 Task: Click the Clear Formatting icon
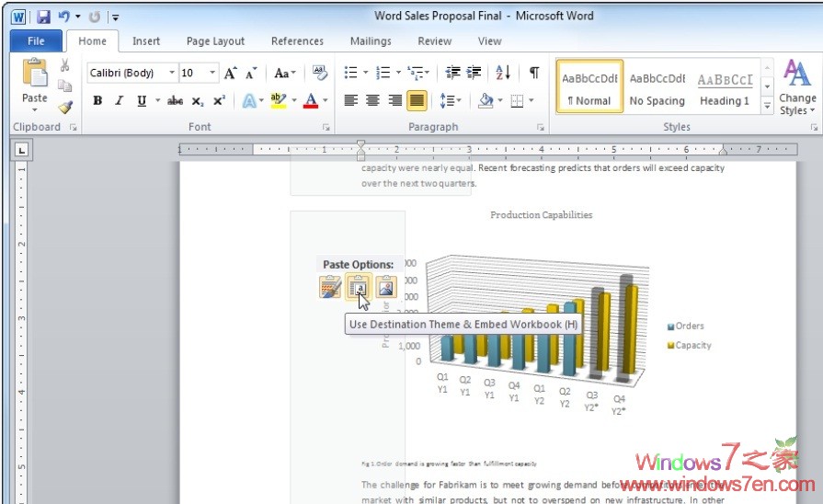pos(319,73)
